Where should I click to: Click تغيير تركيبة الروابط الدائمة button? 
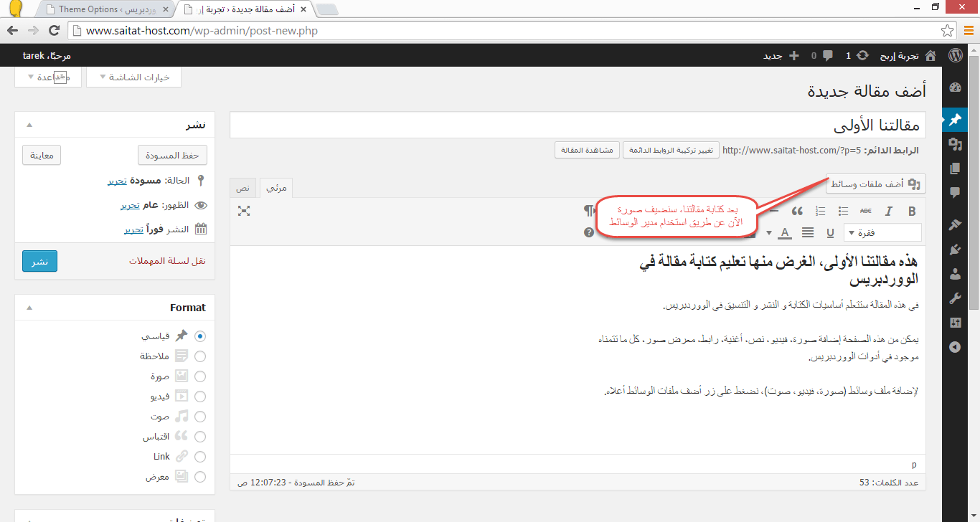pyautogui.click(x=671, y=150)
